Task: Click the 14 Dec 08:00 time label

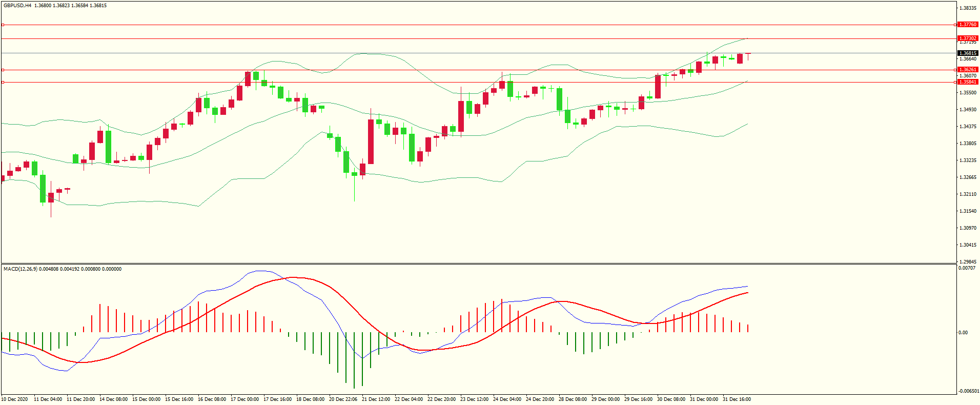Action: coord(113,399)
